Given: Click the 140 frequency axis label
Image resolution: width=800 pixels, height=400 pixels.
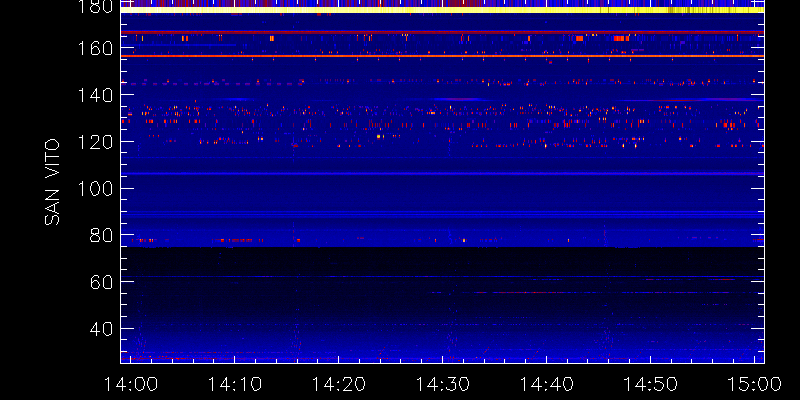Looking at the screenshot, I should click(95, 95).
